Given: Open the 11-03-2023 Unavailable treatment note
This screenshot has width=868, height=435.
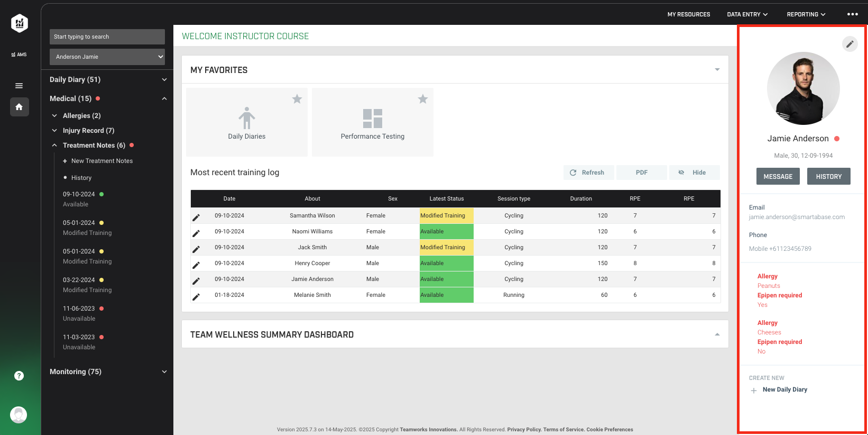Looking at the screenshot, I should (x=84, y=342).
